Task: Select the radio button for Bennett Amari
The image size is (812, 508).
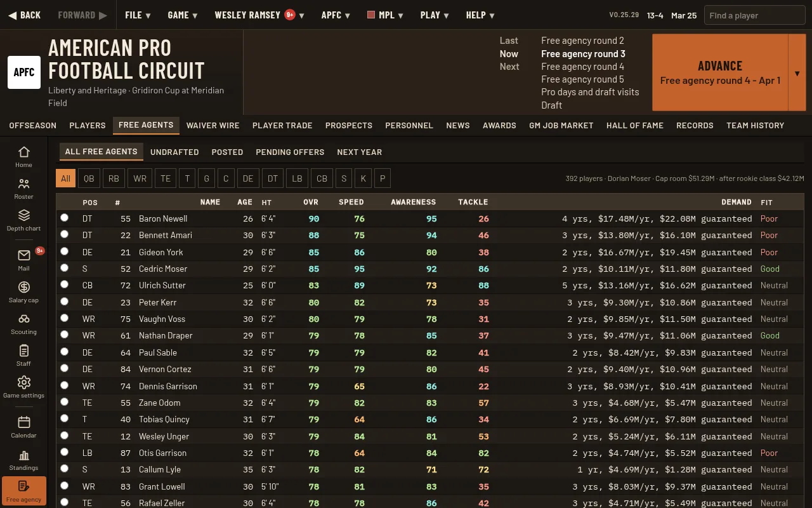Action: point(64,234)
